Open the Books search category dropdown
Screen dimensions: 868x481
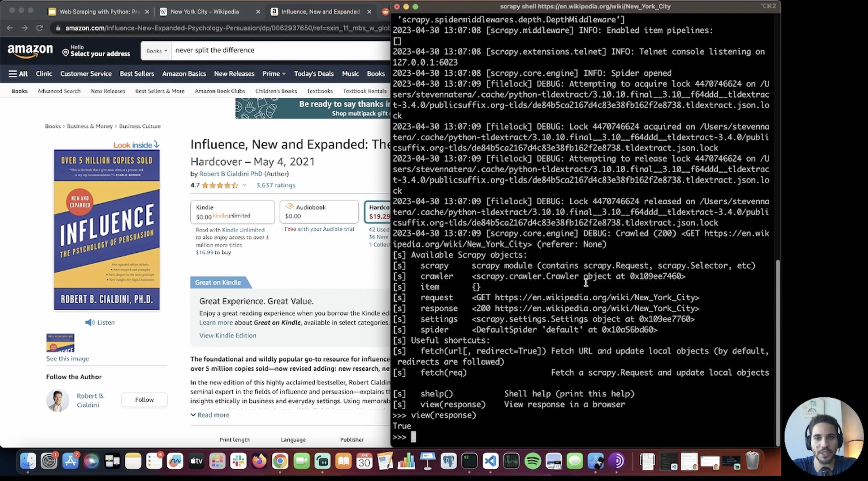click(156, 51)
